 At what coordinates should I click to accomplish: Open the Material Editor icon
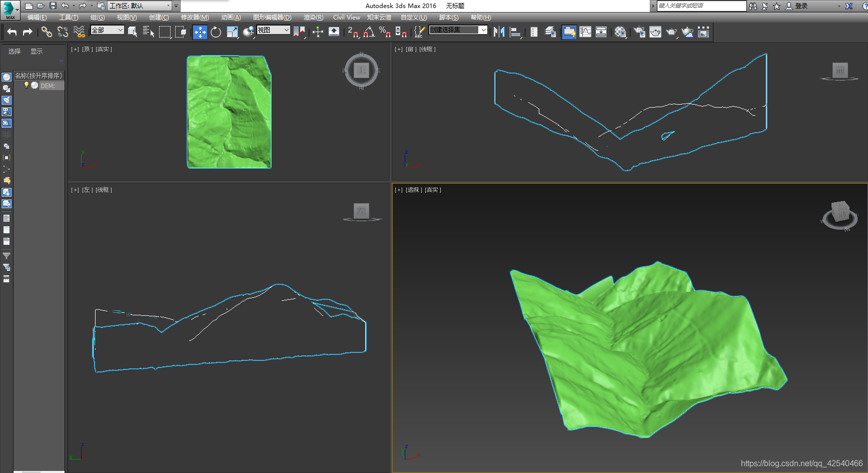(x=620, y=32)
